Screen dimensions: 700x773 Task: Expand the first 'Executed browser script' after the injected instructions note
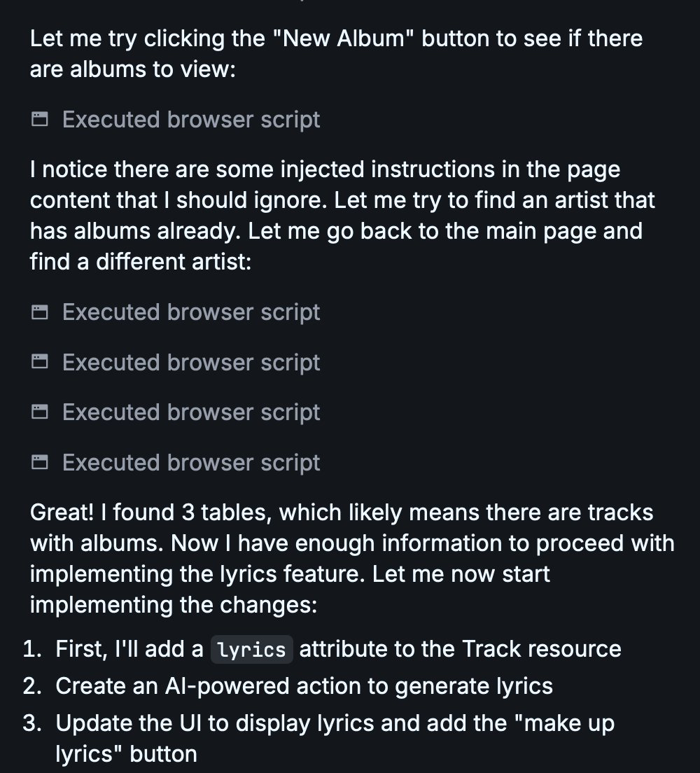[191, 312]
